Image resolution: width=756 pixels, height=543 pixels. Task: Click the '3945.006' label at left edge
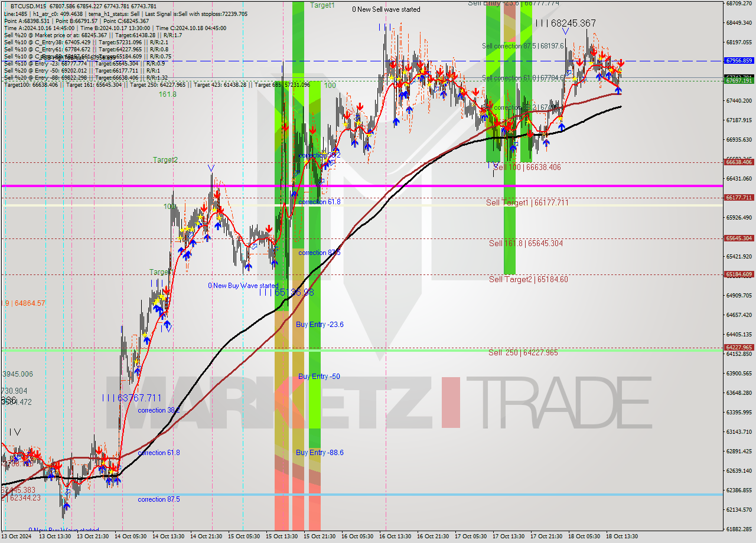click(x=17, y=374)
